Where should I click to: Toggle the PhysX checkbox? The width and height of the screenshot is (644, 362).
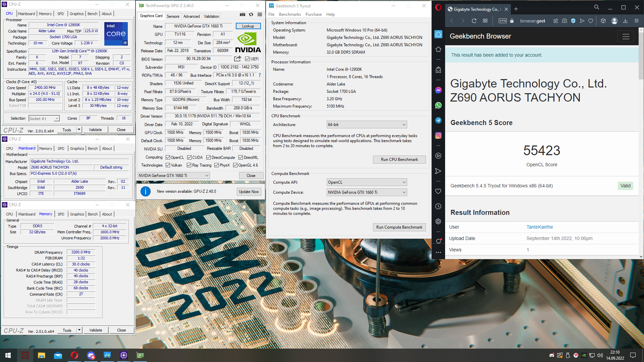(217, 165)
